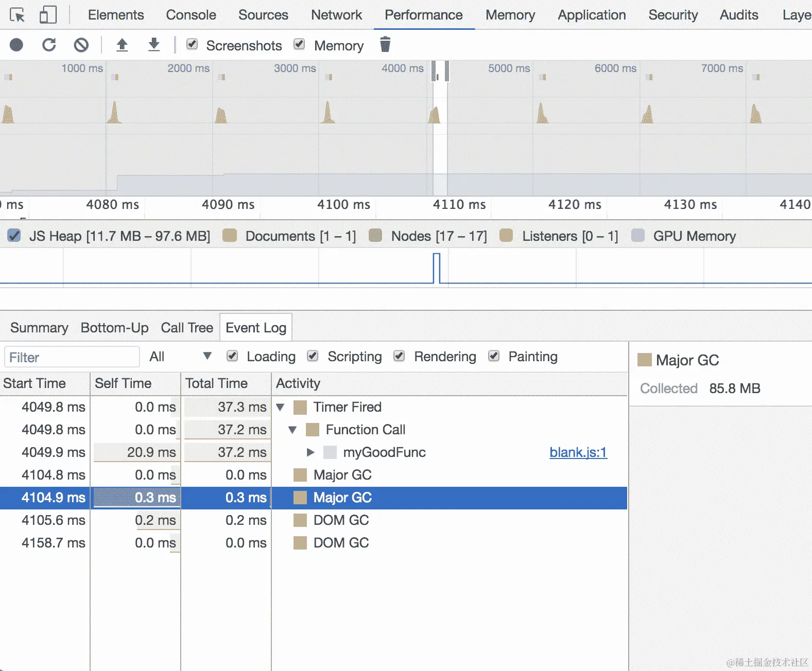The width and height of the screenshot is (812, 671).
Task: Open the Elements tab
Action: coord(116,15)
